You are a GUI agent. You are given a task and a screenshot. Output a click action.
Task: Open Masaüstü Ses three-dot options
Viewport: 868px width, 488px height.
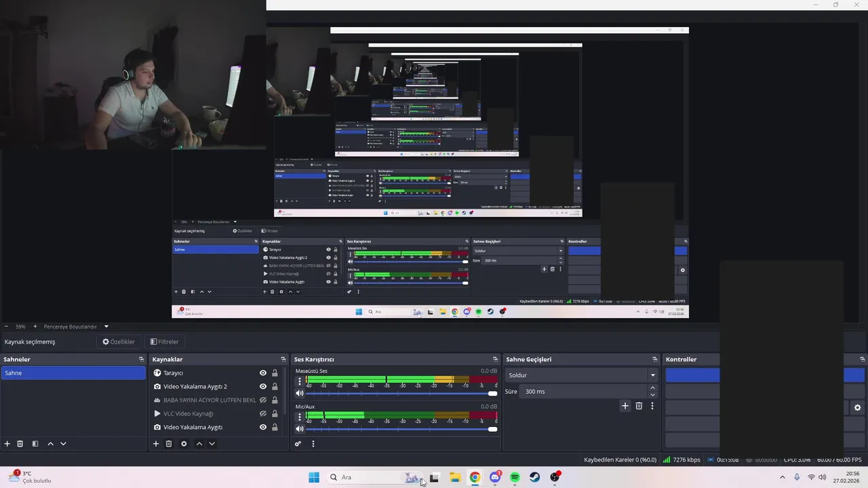click(x=300, y=382)
